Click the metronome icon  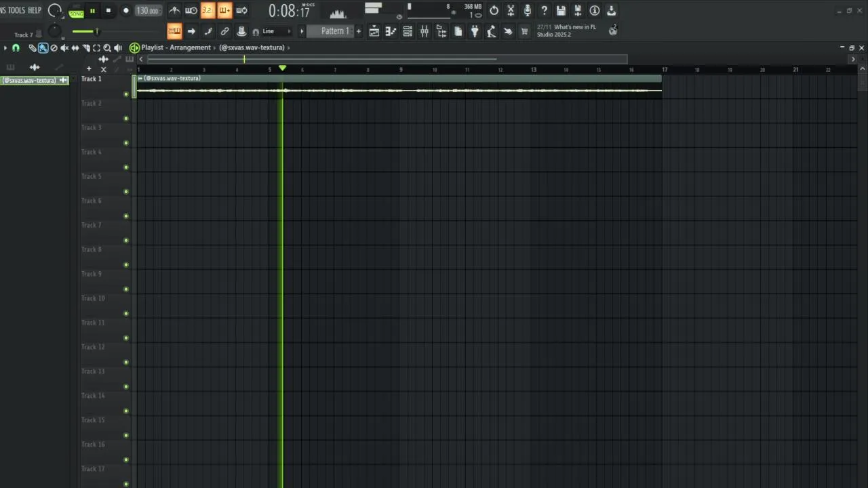(x=174, y=10)
